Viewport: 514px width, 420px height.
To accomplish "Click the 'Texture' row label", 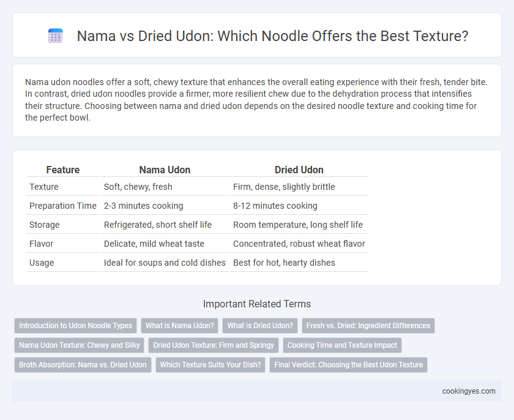I will (44, 187).
